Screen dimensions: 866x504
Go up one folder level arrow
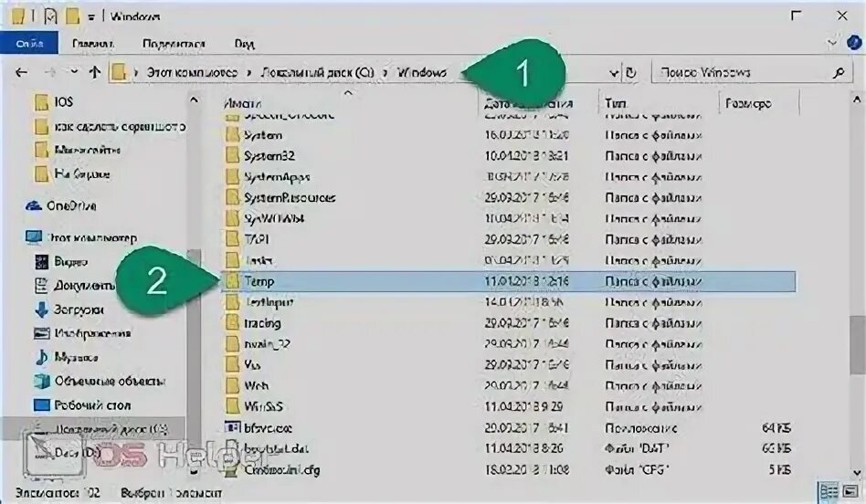[x=94, y=72]
